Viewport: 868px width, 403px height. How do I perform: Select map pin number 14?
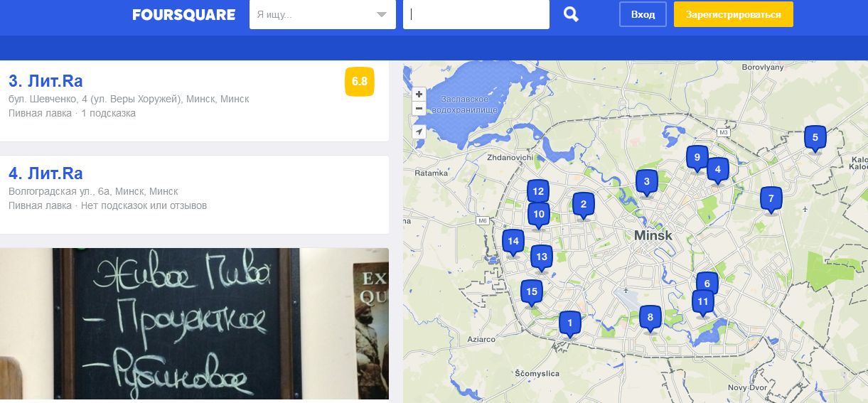(513, 242)
